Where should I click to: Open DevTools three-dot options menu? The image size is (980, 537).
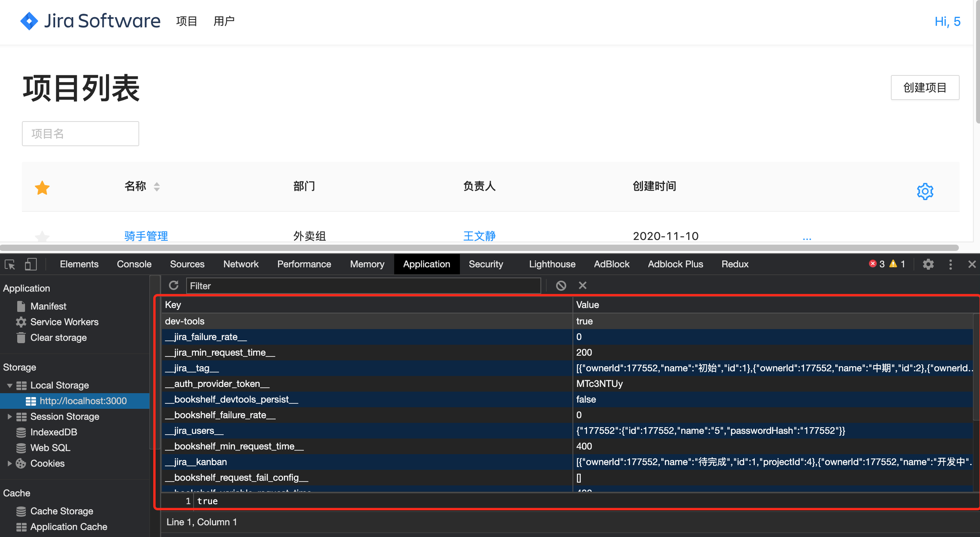(950, 264)
